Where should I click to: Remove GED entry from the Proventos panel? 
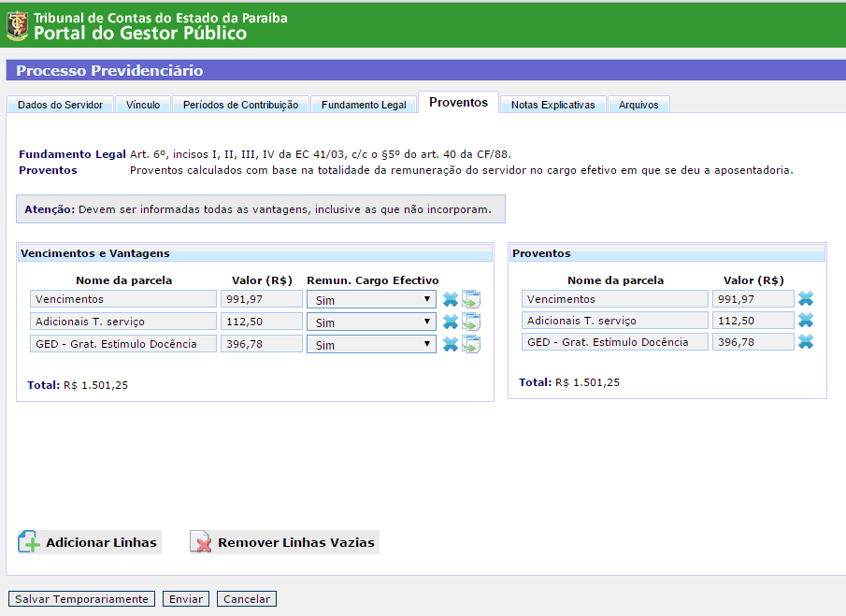coord(806,342)
